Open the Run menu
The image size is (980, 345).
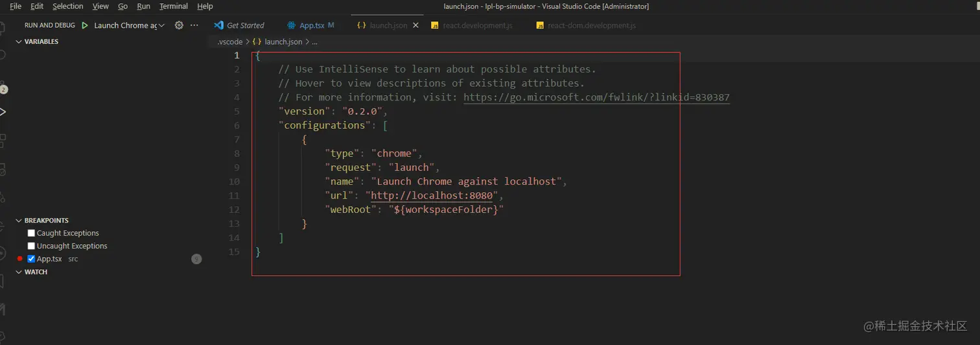tap(143, 6)
